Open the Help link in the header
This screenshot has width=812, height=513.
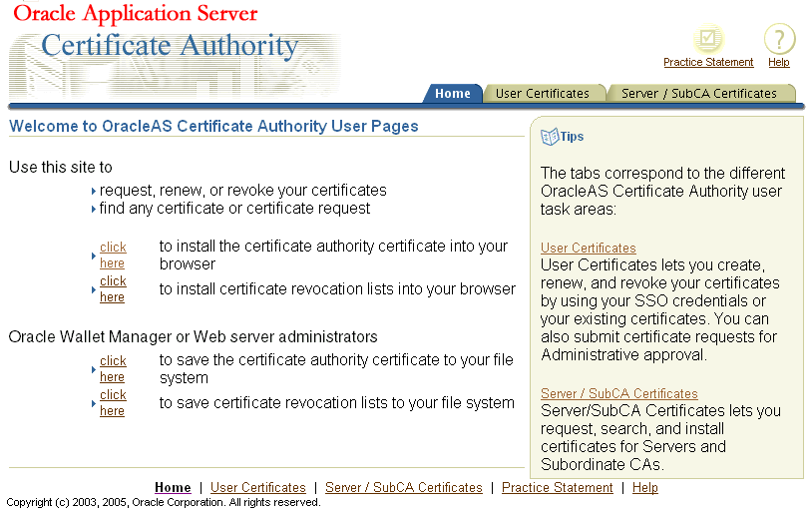[x=778, y=62]
